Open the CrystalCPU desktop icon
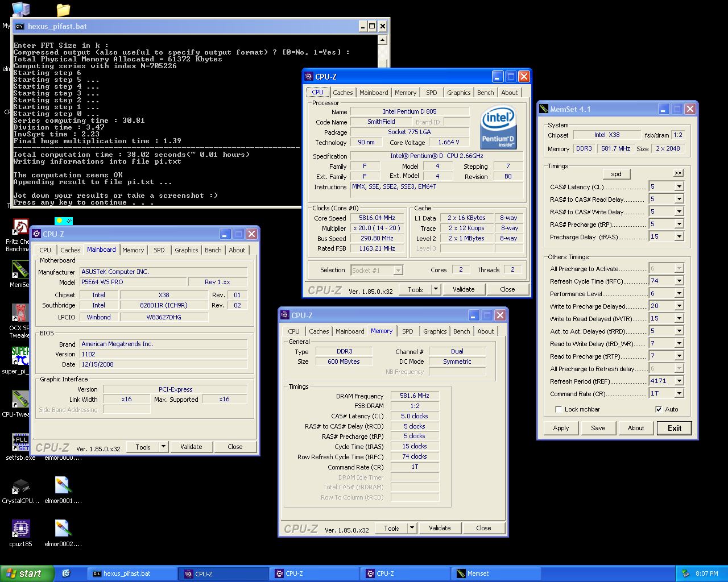The height and width of the screenshot is (582, 728). coord(20,486)
